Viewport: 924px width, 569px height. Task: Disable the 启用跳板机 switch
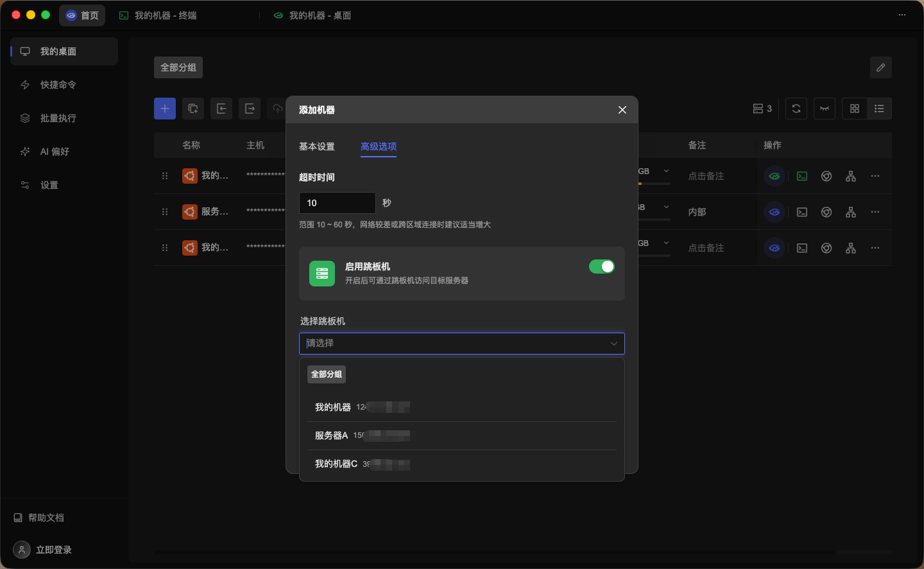click(x=602, y=267)
